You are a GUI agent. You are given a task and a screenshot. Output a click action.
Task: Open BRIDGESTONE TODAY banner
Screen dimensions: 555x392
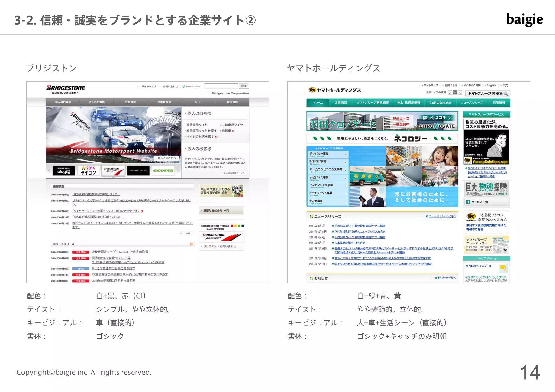point(221,227)
